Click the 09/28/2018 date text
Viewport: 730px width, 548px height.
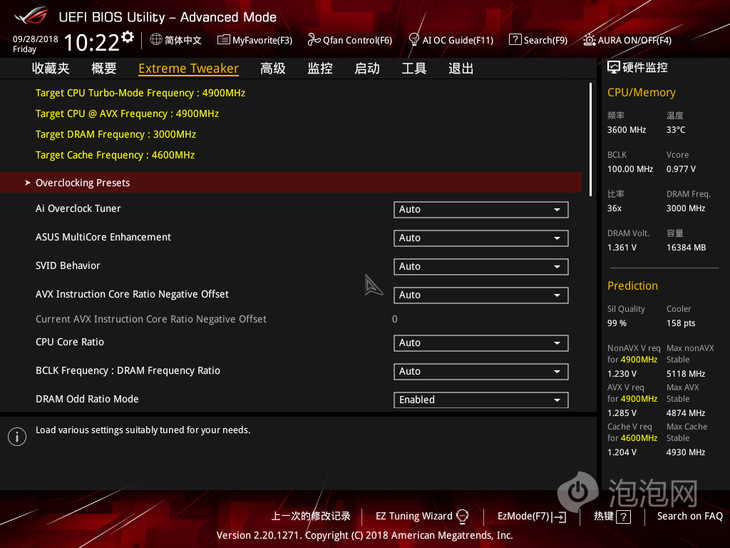pos(35,39)
